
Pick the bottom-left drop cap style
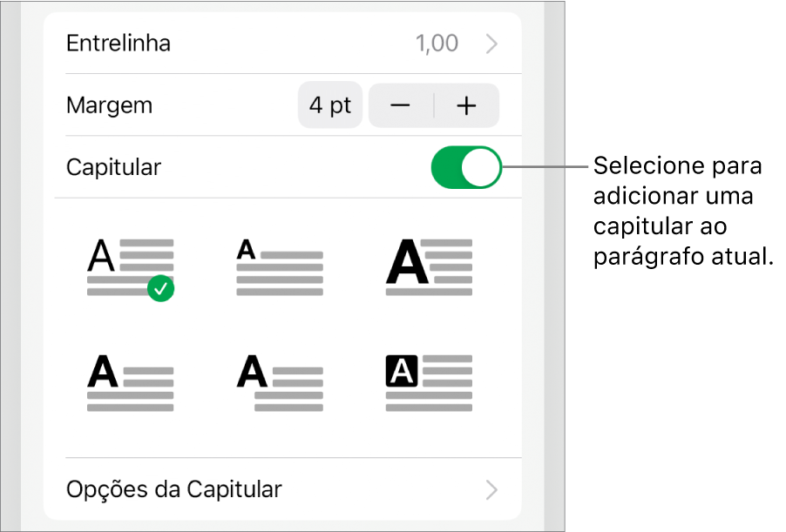[x=131, y=379]
